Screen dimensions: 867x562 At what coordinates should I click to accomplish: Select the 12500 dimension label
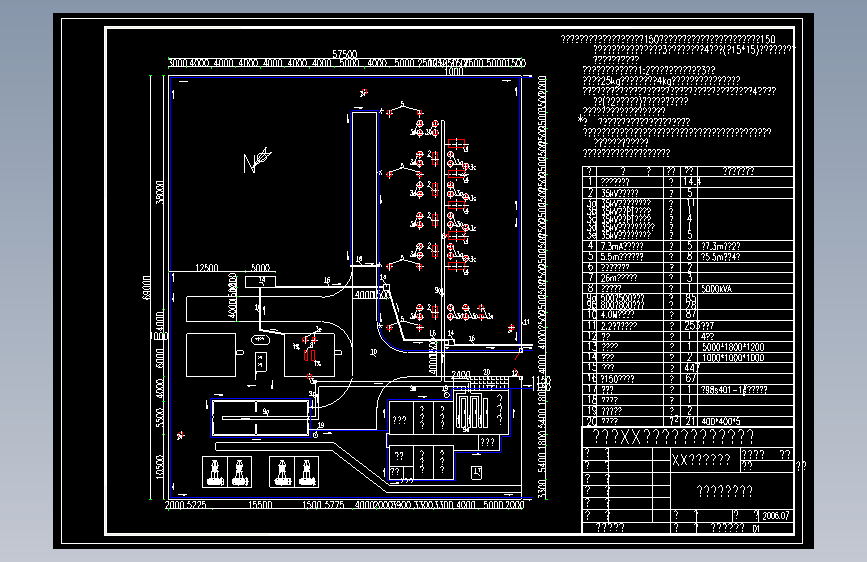point(207,268)
